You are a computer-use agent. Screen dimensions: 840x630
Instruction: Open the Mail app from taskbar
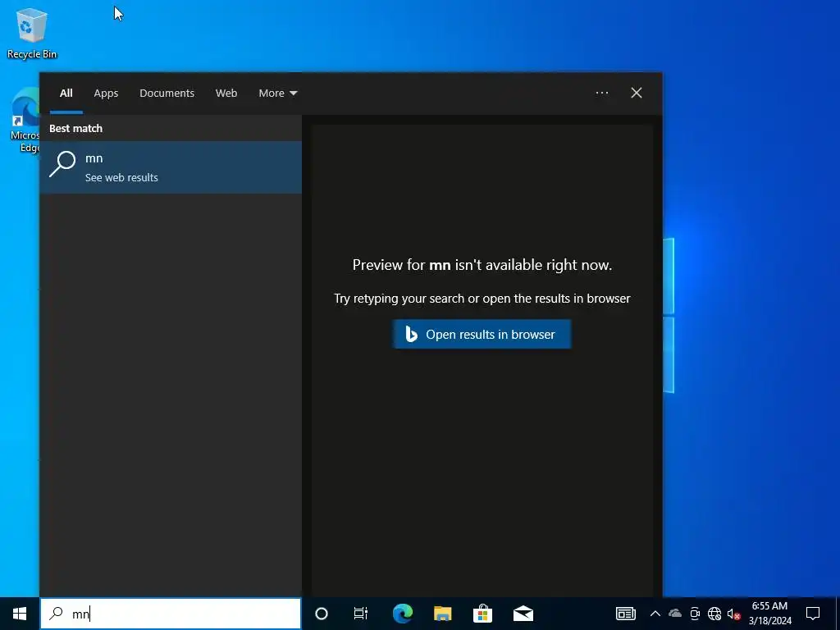[x=523, y=614]
